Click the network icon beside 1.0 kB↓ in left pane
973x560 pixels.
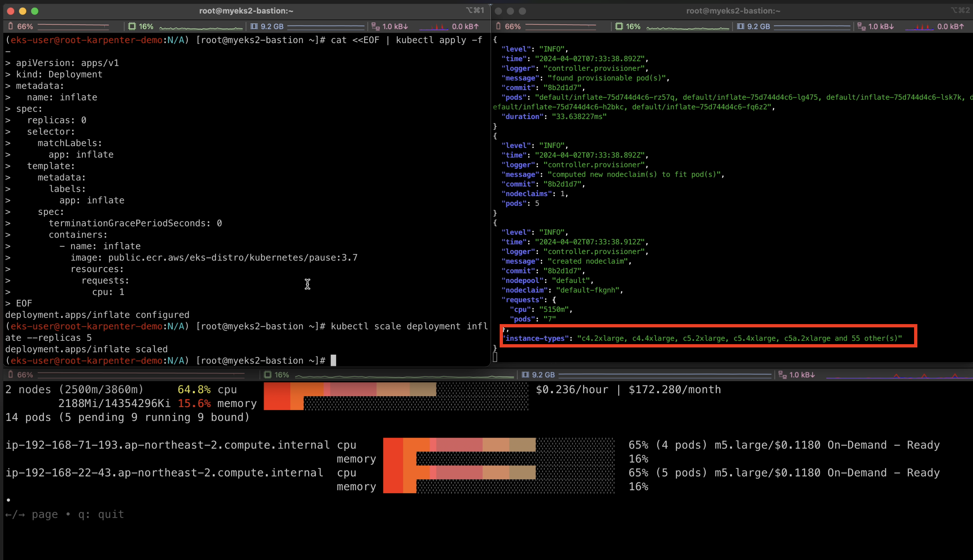pyautogui.click(x=376, y=26)
